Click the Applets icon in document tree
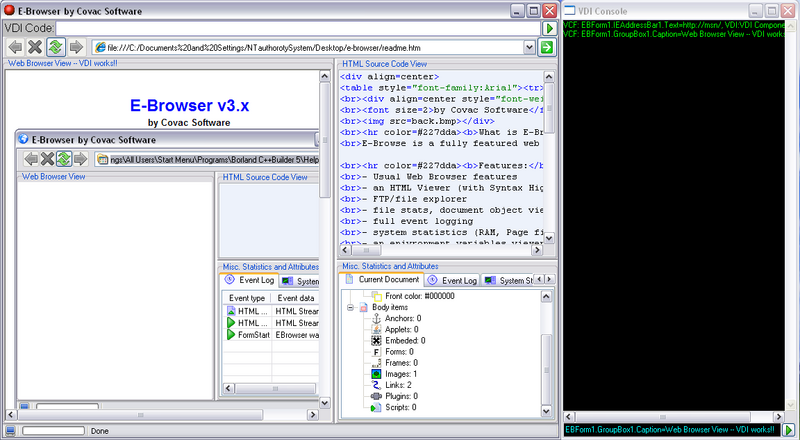The height and width of the screenshot is (440, 800). point(377,329)
